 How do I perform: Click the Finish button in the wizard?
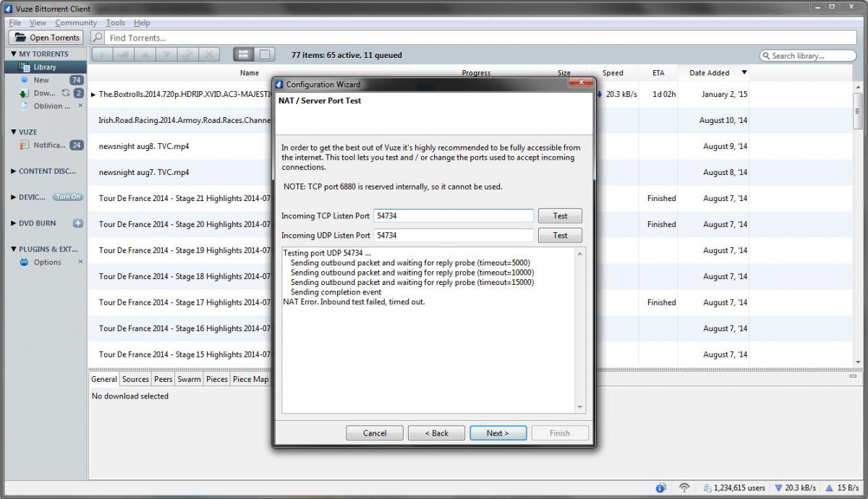(560, 433)
